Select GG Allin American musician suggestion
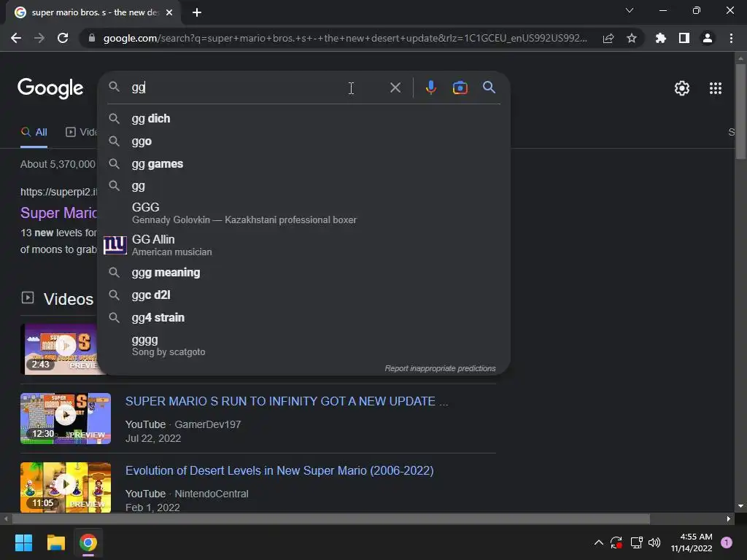747x560 pixels. pyautogui.click(x=304, y=245)
